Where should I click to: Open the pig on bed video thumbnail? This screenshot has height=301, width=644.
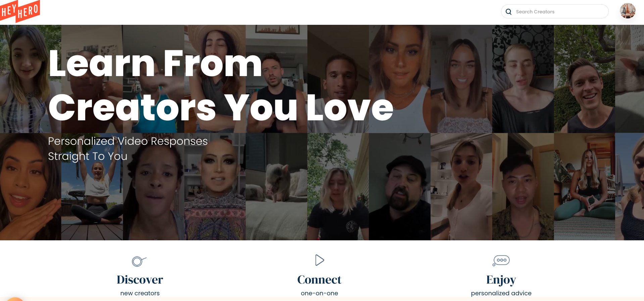[276, 187]
